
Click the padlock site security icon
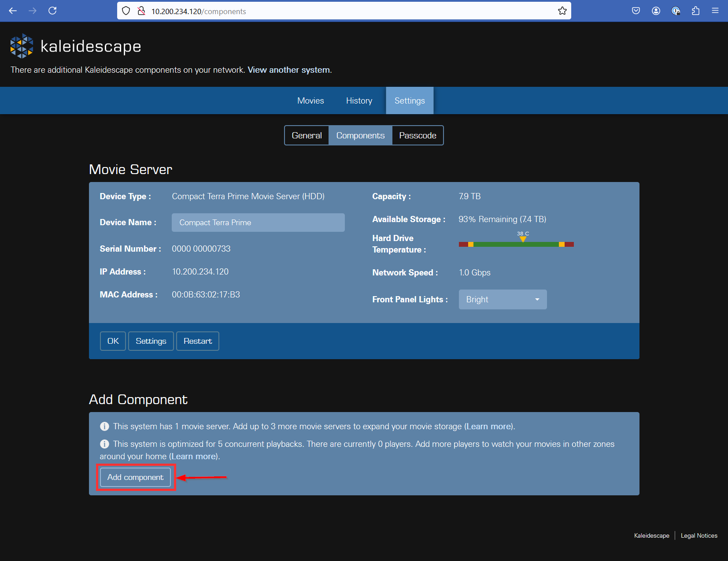141,11
